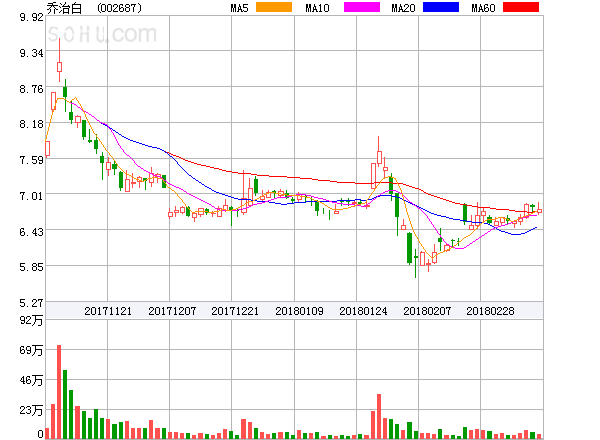Click the 8.18 price axis label
600x440 pixels.
tap(31, 124)
